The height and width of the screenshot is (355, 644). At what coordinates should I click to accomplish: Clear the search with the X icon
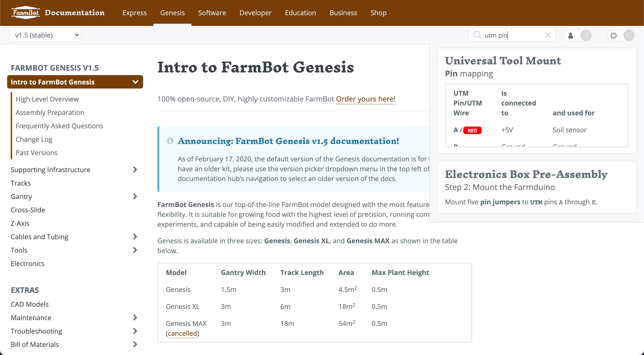[x=548, y=35]
